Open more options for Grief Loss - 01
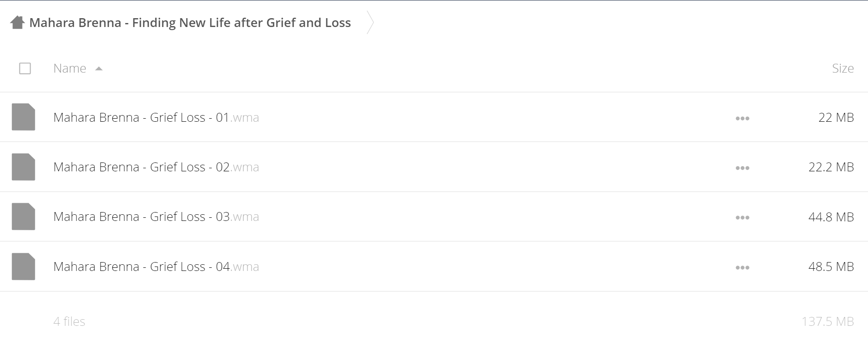Viewport: 868px width, 340px height. (x=742, y=118)
